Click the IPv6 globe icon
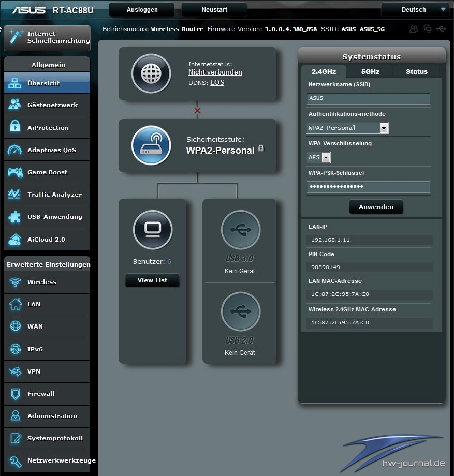454x476 pixels. coord(15,349)
